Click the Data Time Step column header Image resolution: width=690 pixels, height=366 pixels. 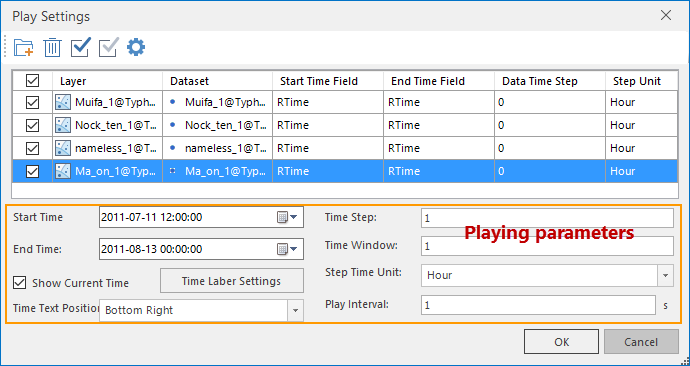[550, 81]
